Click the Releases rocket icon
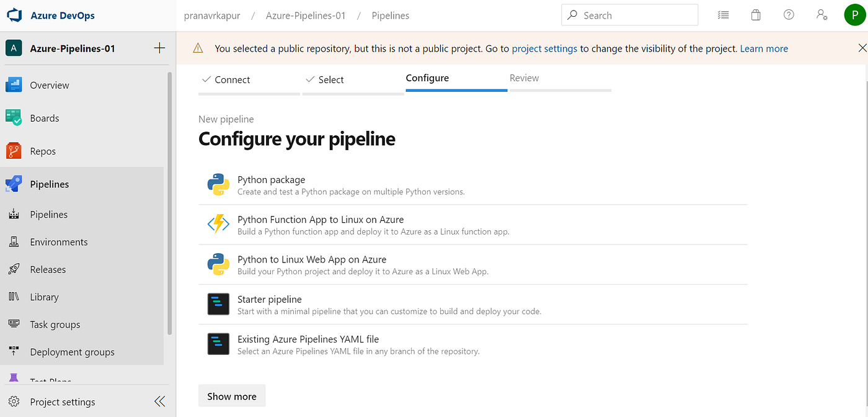This screenshot has height=417, width=868. (x=14, y=269)
